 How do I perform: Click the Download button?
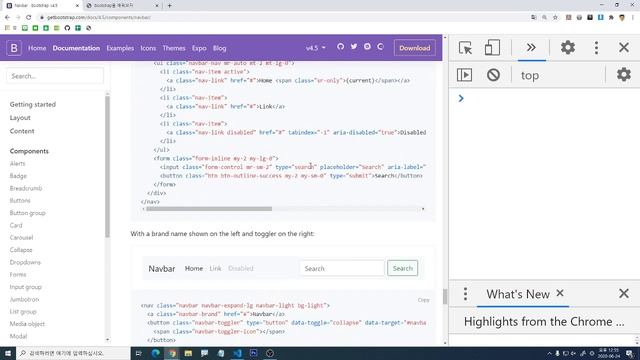(x=414, y=48)
